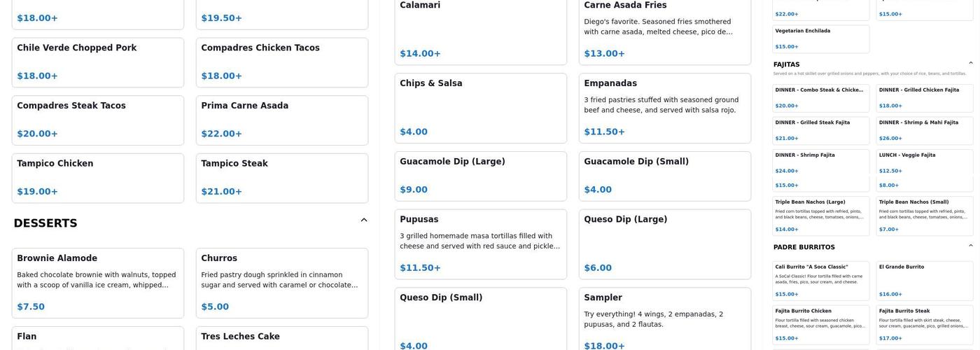The image size is (980, 350).
Task: Choose the Prima Carne Asada item
Action: click(x=282, y=120)
